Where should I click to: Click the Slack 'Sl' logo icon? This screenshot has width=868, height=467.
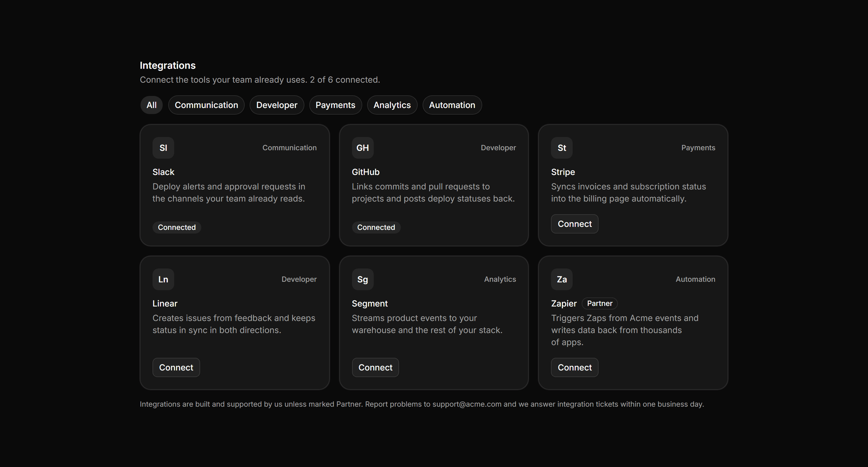[x=163, y=148]
